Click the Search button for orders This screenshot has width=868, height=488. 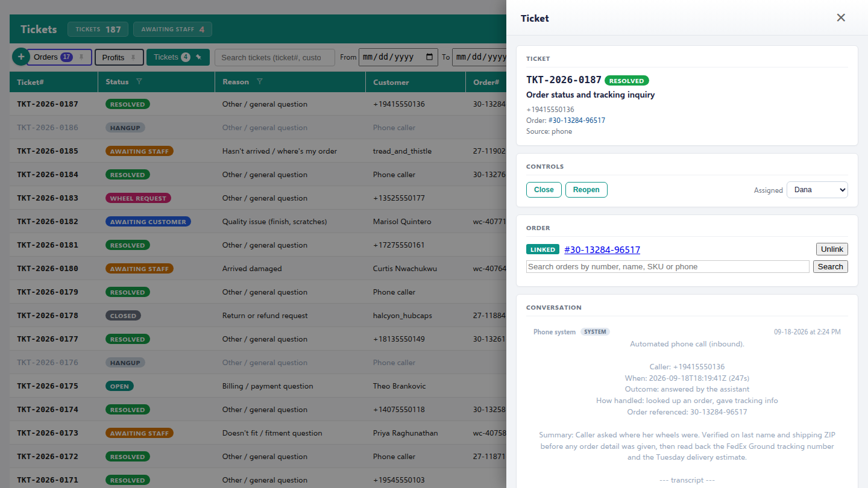(831, 266)
